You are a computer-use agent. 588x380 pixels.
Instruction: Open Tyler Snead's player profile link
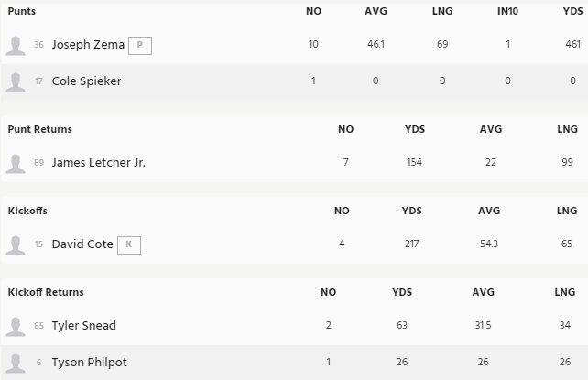(x=83, y=326)
